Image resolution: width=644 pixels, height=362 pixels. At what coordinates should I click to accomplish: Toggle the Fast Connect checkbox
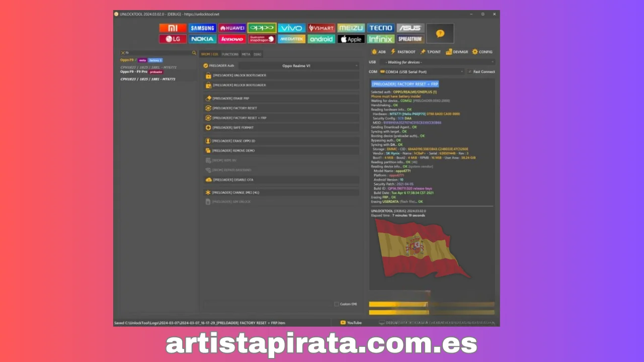(470, 71)
